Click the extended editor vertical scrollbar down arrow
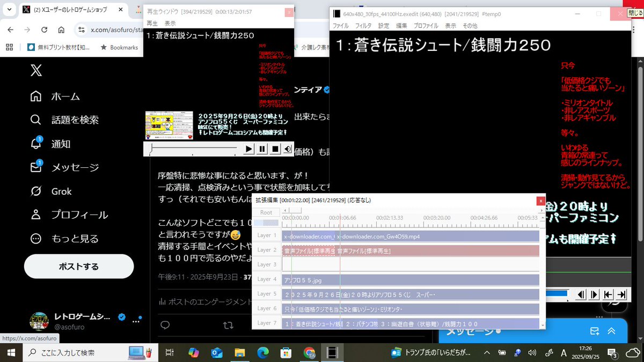The height and width of the screenshot is (362, 644). point(543,325)
